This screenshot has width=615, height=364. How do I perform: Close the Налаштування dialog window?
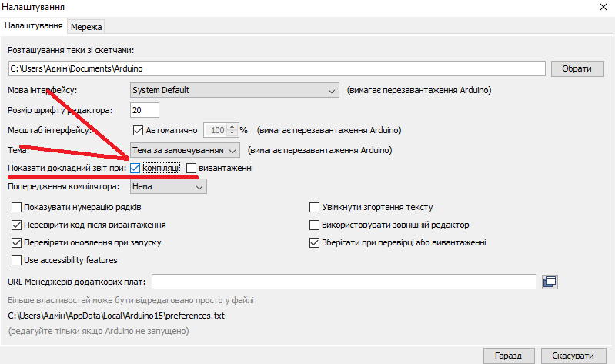[x=601, y=8]
